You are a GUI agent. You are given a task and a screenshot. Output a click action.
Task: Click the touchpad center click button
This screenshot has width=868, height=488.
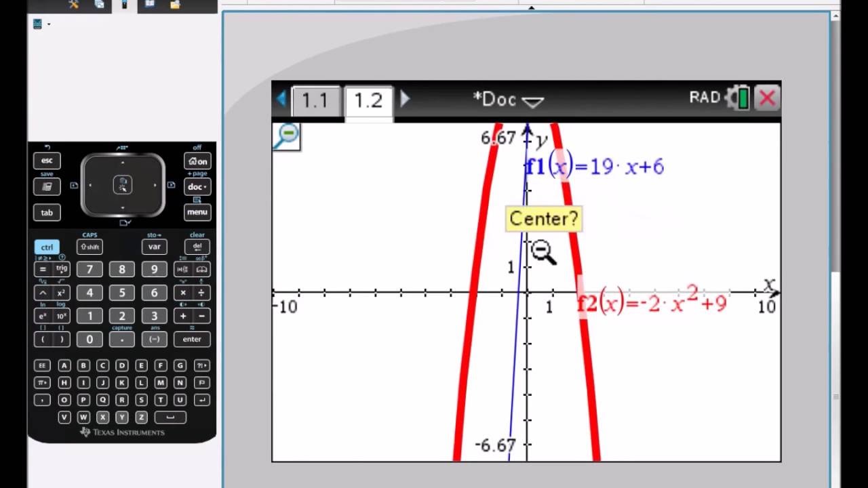pos(123,185)
